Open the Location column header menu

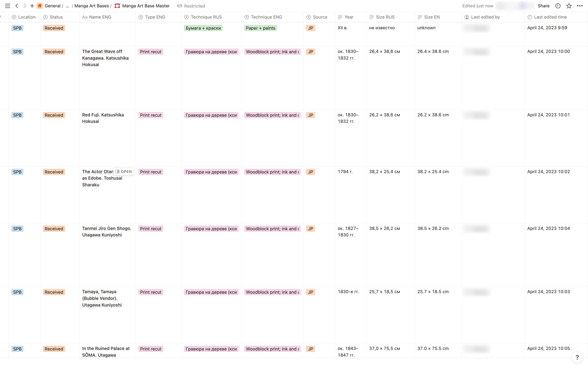coord(24,17)
